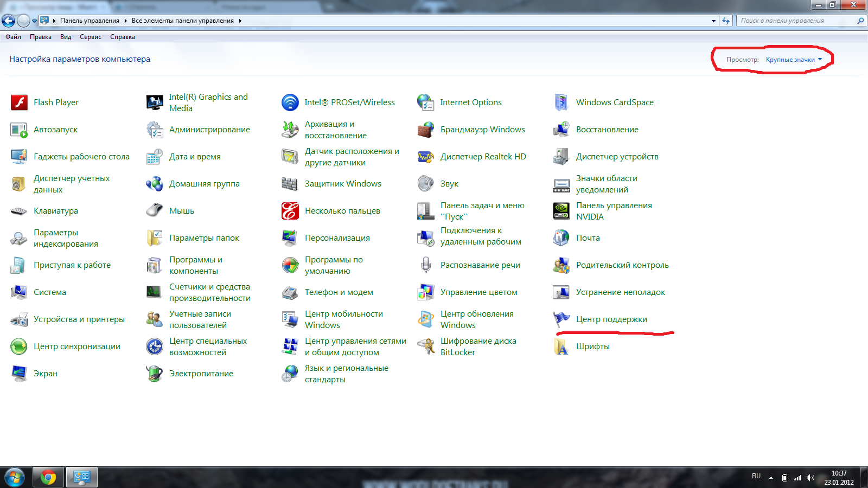The width and height of the screenshot is (868, 488).
Task: Open the Панель управления NVIDIA icon
Action: tap(561, 211)
